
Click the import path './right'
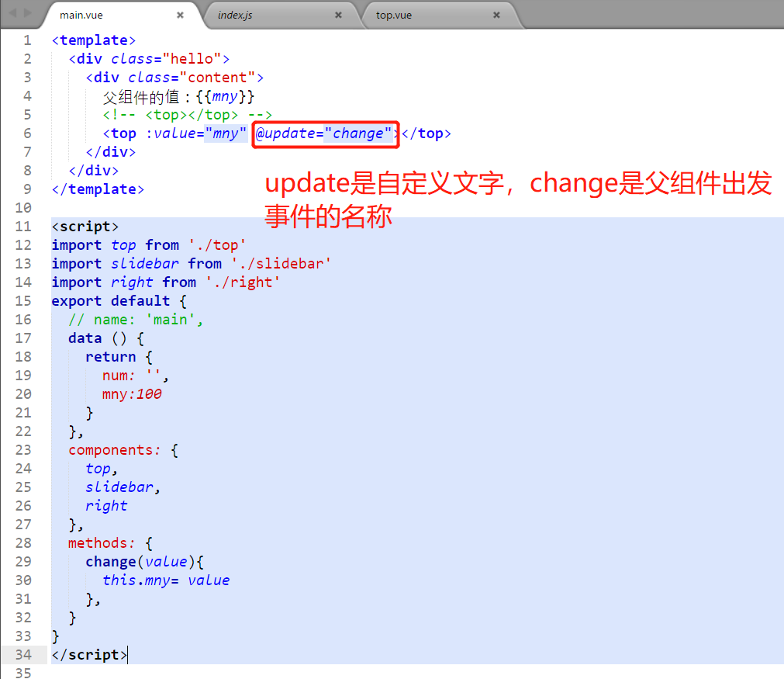pos(243,282)
